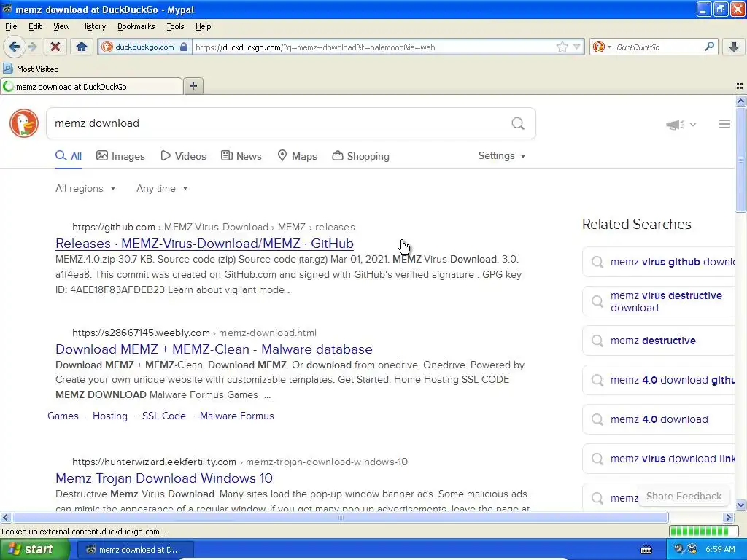Screen dimensions: 747x560
Task: Click the 6:59 AM system clock
Action: point(720,550)
